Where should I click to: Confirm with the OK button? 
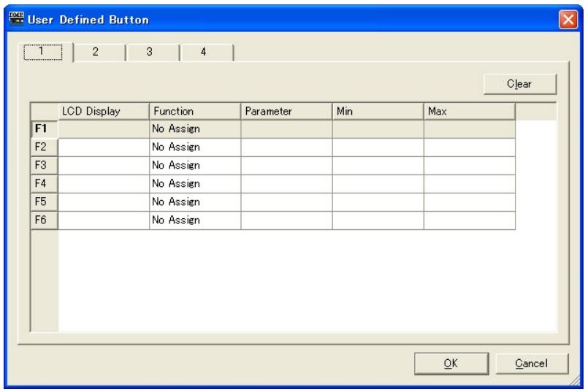point(451,364)
